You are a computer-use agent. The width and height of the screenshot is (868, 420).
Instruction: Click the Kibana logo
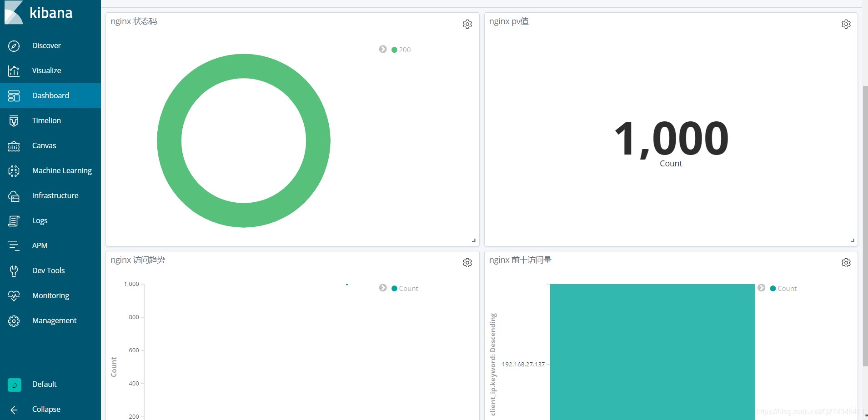tap(39, 12)
